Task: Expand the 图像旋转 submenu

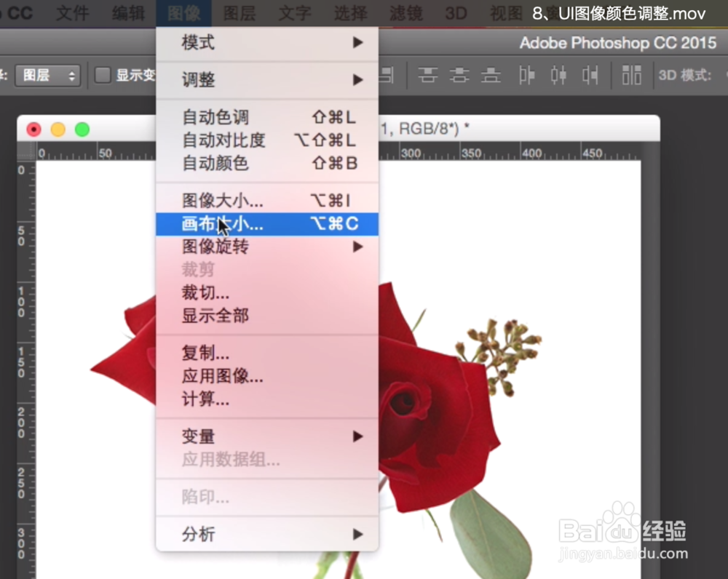Action: click(x=213, y=247)
